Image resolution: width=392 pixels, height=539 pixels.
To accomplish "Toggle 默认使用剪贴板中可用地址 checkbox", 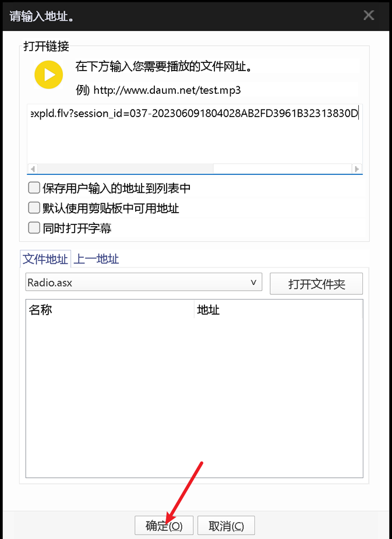I will pyautogui.click(x=34, y=208).
